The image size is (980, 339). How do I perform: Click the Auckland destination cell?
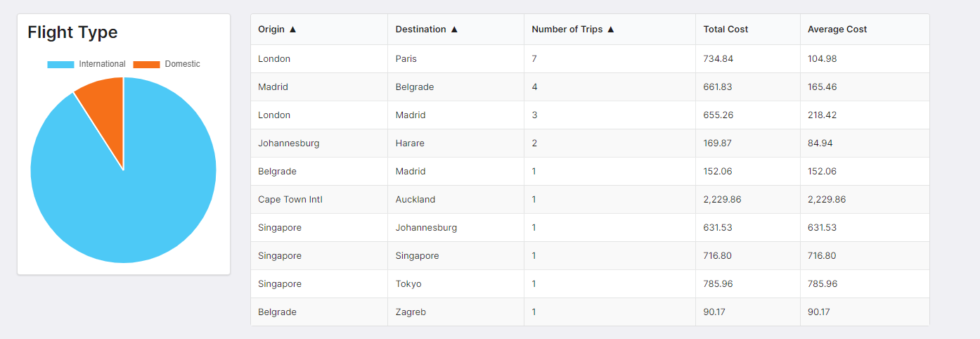tap(415, 200)
